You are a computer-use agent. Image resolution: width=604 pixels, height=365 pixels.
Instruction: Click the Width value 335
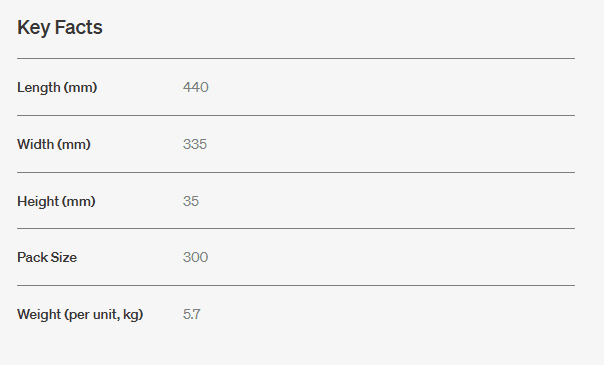[195, 144]
